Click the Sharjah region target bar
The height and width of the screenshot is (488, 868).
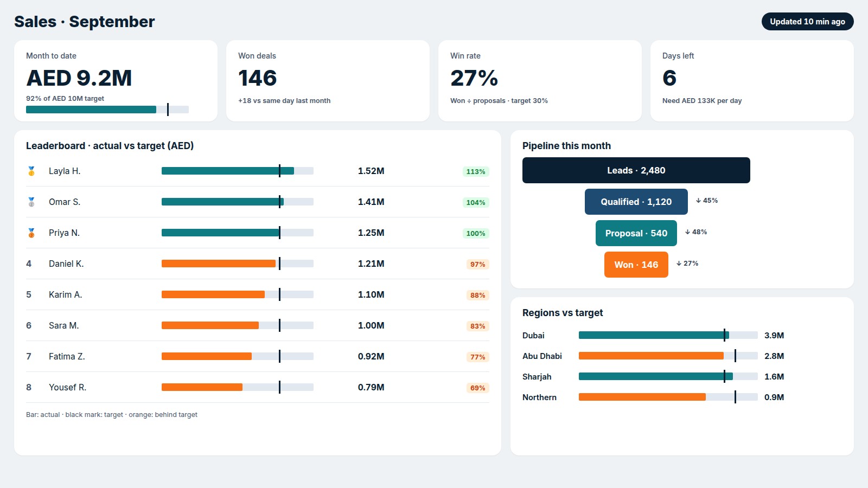point(668,376)
